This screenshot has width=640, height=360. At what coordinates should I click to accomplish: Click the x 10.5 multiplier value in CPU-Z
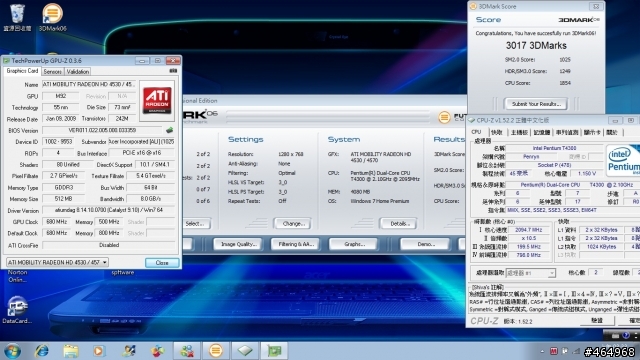[x=528, y=238]
